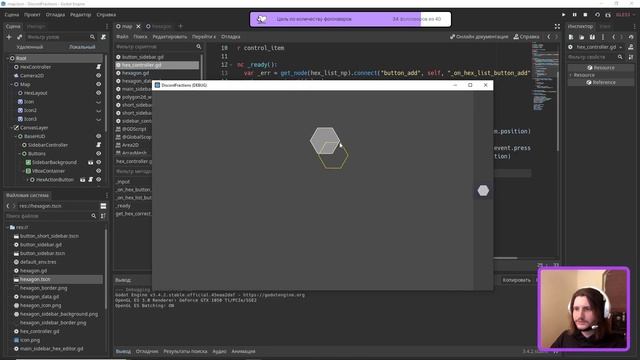Image resolution: width=640 pixels, height=360 pixels.
Task: Select hex_controller.gd in FileSystem
Action: pos(40,331)
